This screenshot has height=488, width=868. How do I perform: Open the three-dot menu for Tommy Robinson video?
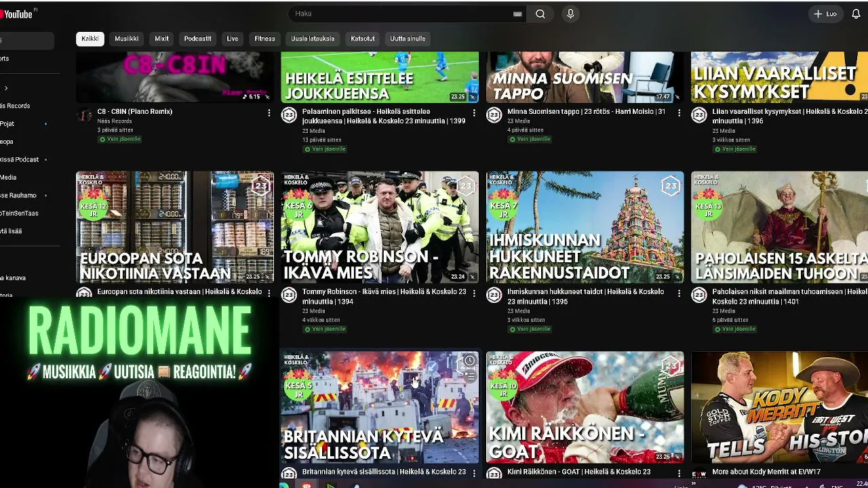(474, 293)
